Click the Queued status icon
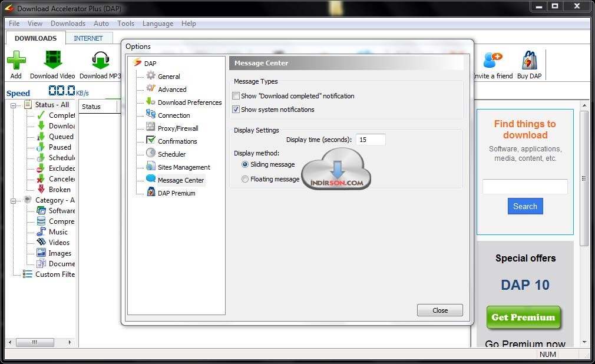 [x=41, y=136]
